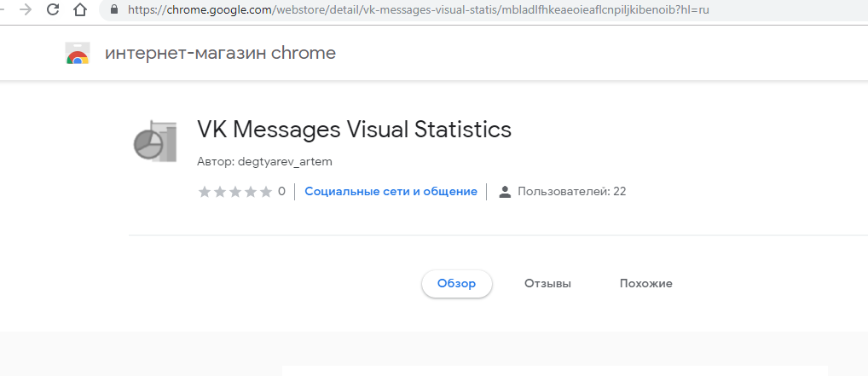
Task: Open Социальные сети и общение category link
Action: 391,192
